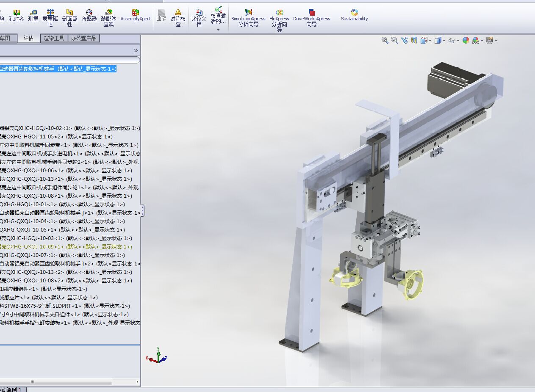This screenshot has height=392, width=535.
Task: Click the Zoom to Fit magnifier icon
Action: point(385,40)
